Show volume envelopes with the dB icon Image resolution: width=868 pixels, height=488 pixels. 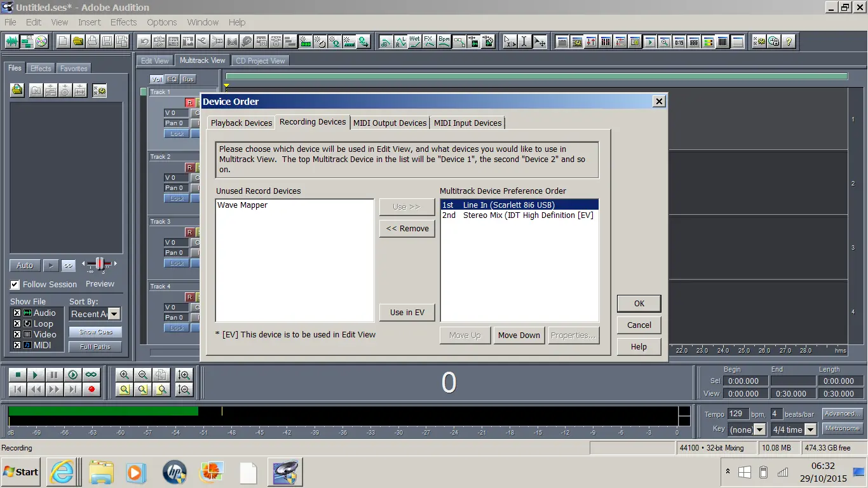[386, 42]
